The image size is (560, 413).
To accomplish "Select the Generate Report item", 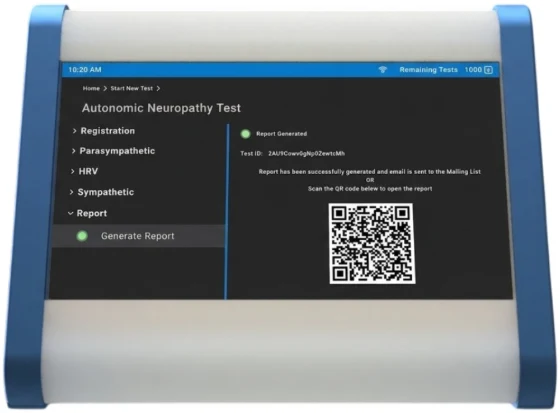I will click(138, 236).
